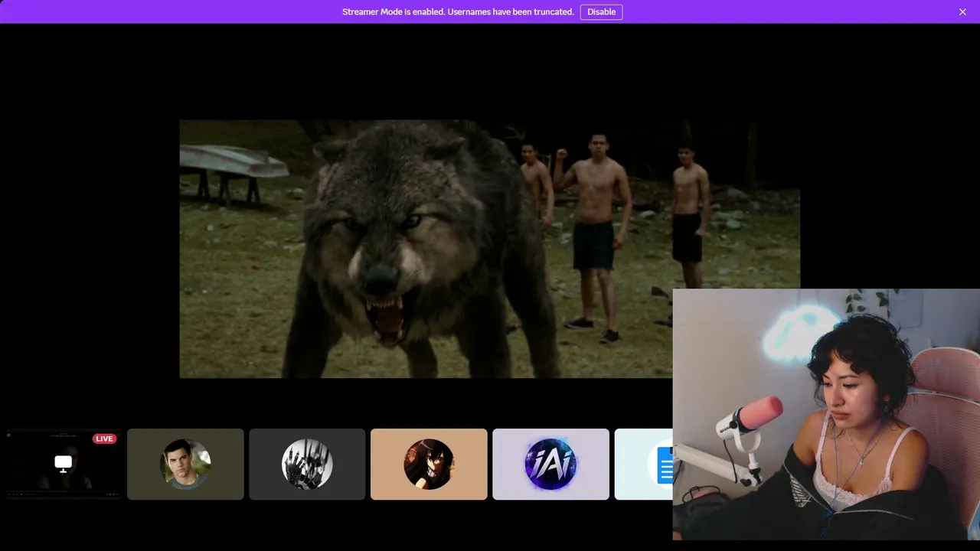Click the Disable button in the Streamer Mode banner
Screen dimensions: 980x551
pos(601,11)
